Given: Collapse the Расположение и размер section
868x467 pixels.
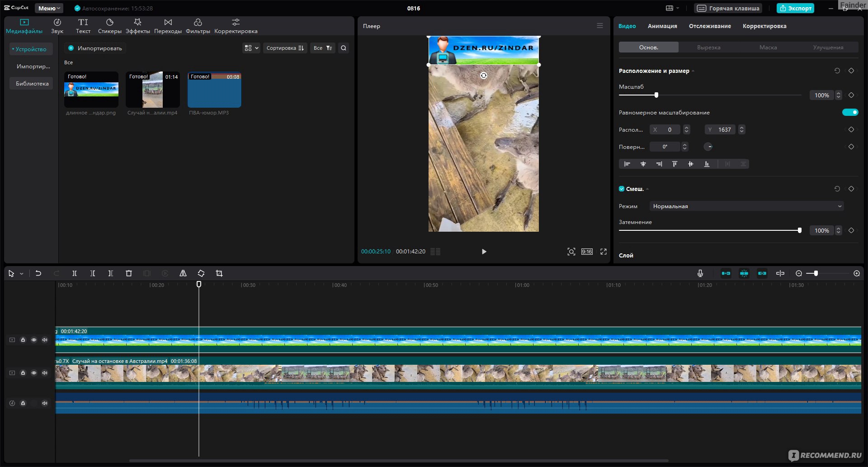Looking at the screenshot, I should click(693, 71).
